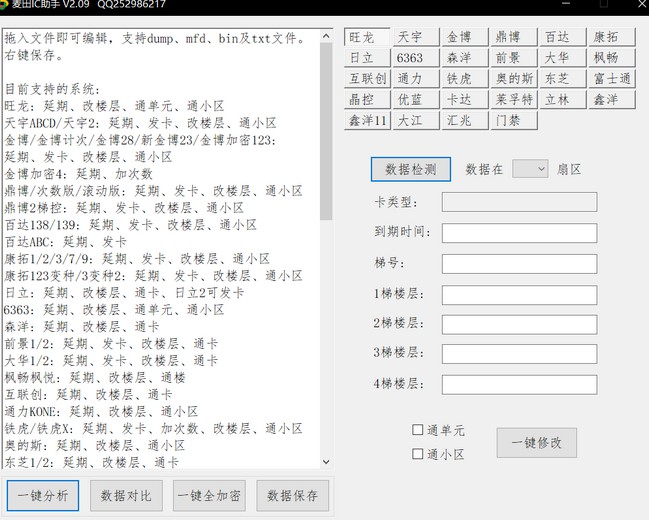Run 数据检测 data detection
Image resolution: width=649 pixels, height=520 pixels.
pos(411,169)
